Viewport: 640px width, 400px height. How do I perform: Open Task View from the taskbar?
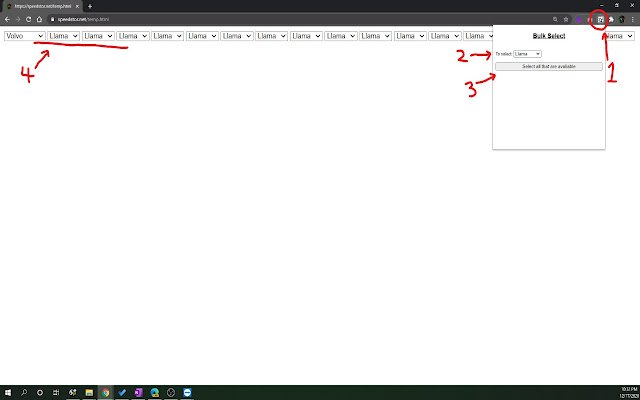[x=56, y=393]
